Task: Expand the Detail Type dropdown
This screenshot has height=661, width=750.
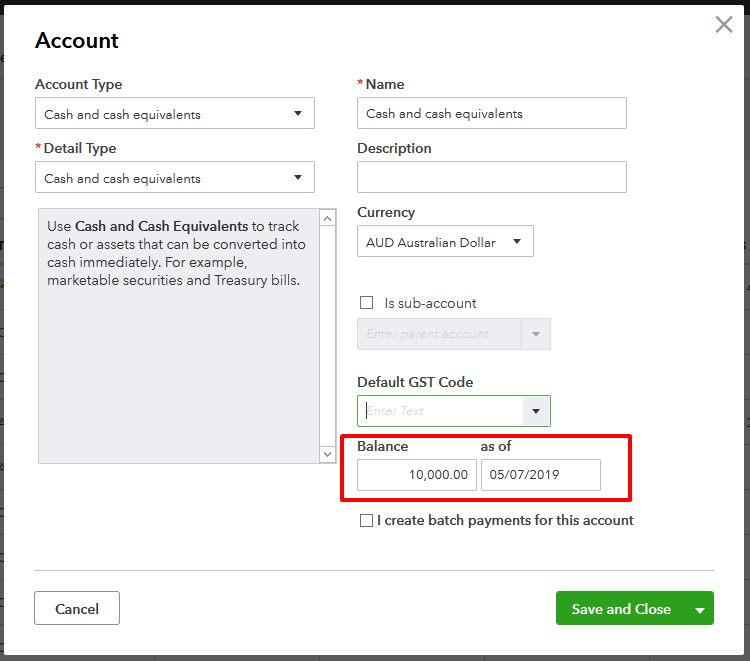Action: coord(175,178)
